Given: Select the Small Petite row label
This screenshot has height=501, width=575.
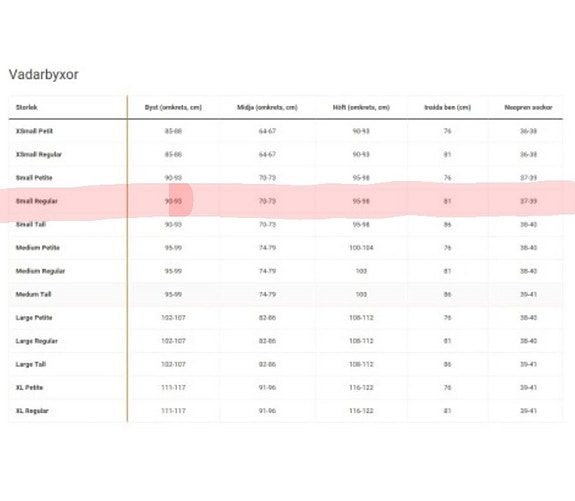Looking at the screenshot, I should pos(34,178).
